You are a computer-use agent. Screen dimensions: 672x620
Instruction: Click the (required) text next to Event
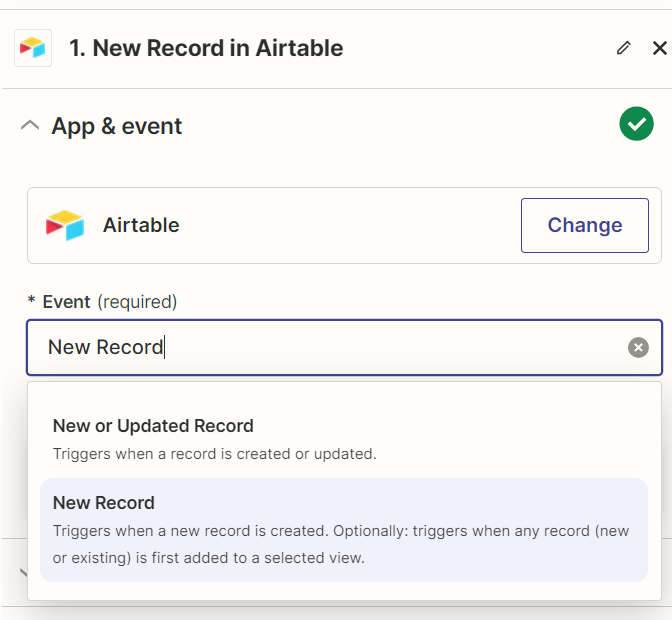(x=137, y=302)
